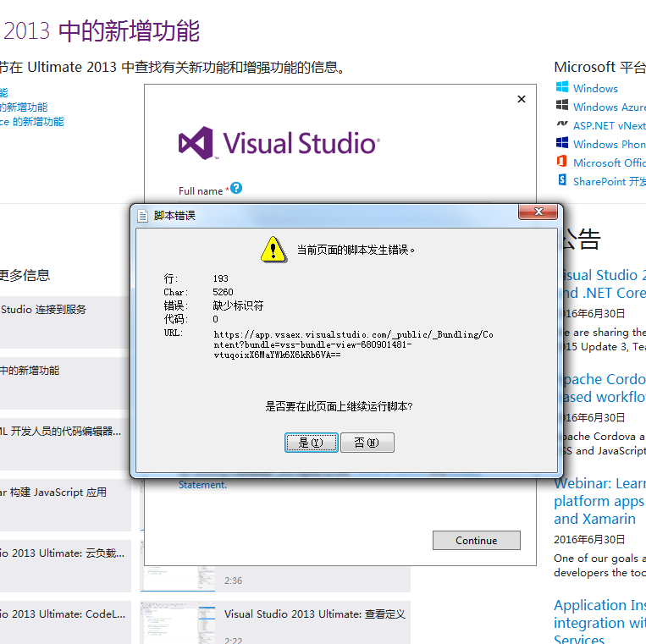Open the Windows Azure link
The height and width of the screenshot is (644, 646).
pyautogui.click(x=610, y=107)
